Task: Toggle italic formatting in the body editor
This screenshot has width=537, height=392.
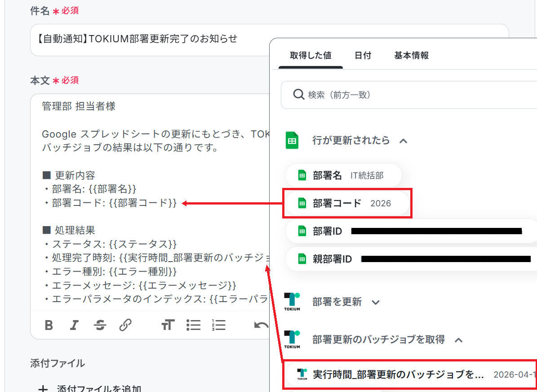Action: click(x=74, y=325)
